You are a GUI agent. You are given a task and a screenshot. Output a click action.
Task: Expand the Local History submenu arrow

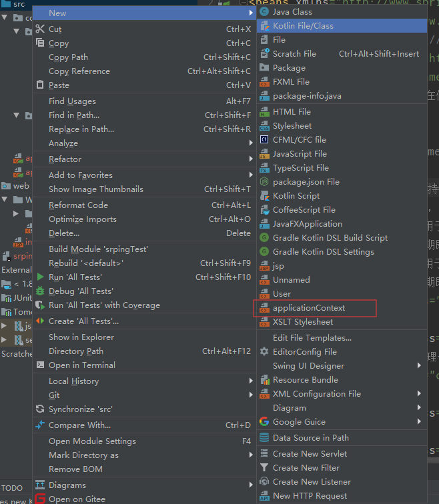(251, 381)
